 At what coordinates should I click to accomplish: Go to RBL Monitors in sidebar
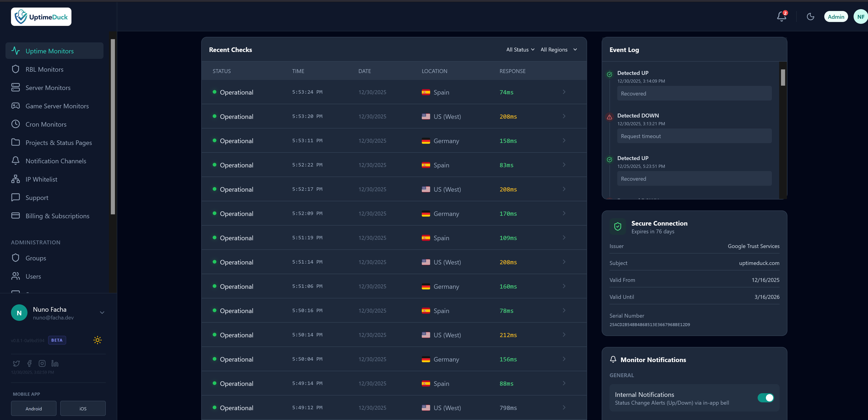[44, 69]
